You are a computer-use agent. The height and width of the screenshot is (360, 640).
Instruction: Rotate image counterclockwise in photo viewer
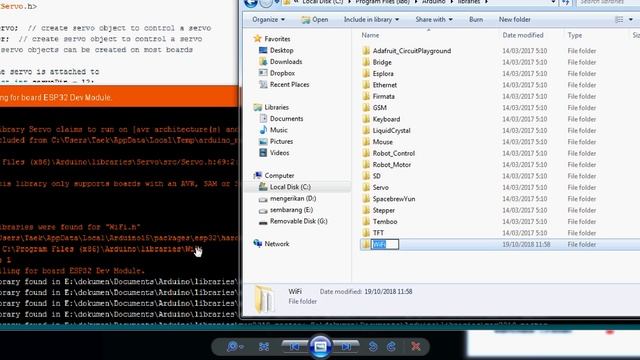(x=373, y=347)
